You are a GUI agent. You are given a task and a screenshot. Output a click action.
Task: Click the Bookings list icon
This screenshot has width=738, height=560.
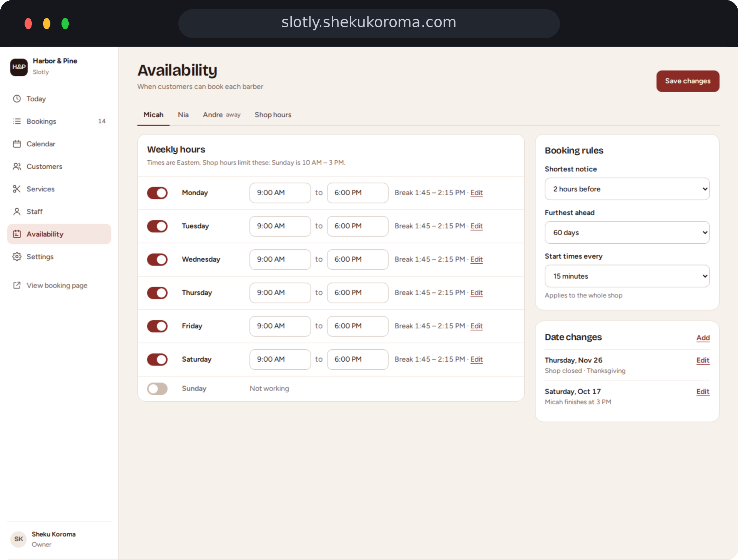point(17,121)
